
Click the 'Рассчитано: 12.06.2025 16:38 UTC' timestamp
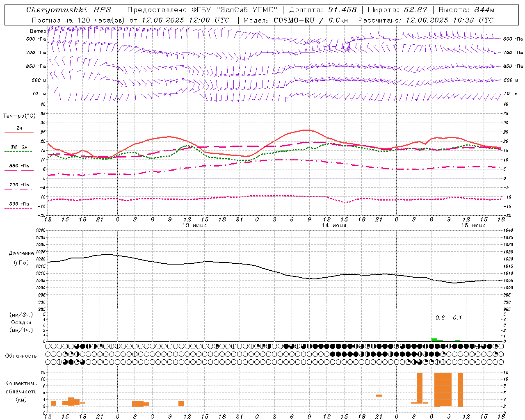pyautogui.click(x=426, y=20)
